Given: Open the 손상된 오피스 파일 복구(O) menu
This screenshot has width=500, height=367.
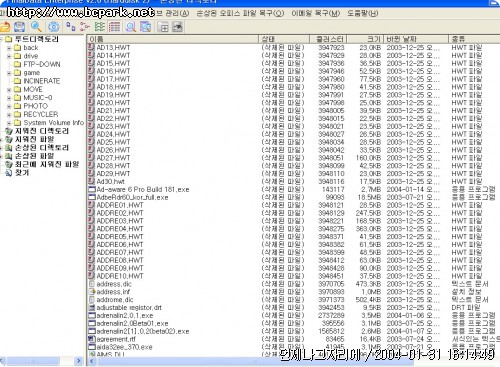Looking at the screenshot, I should [240, 13].
